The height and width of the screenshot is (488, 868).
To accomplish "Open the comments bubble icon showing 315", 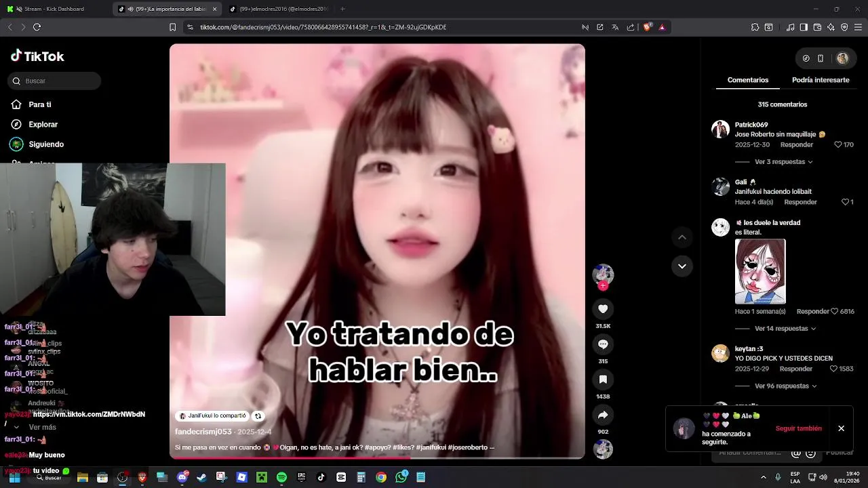I will 603,344.
